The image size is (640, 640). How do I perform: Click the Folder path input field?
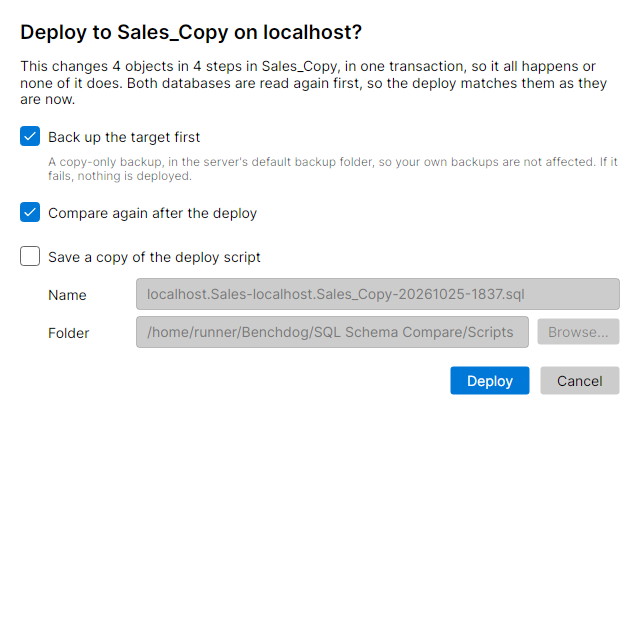pos(332,332)
